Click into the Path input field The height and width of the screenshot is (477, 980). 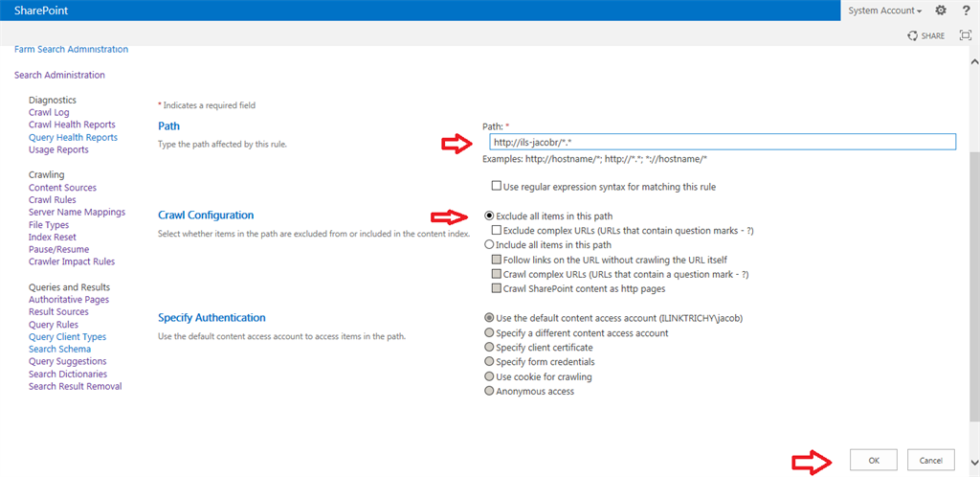pyautogui.click(x=723, y=142)
